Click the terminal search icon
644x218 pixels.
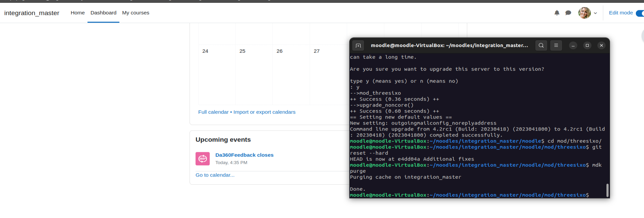click(x=541, y=45)
